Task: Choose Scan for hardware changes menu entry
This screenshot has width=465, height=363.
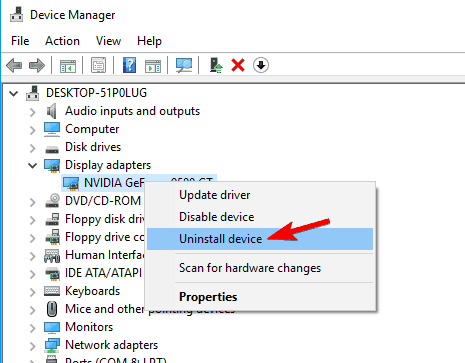Action: click(x=260, y=268)
